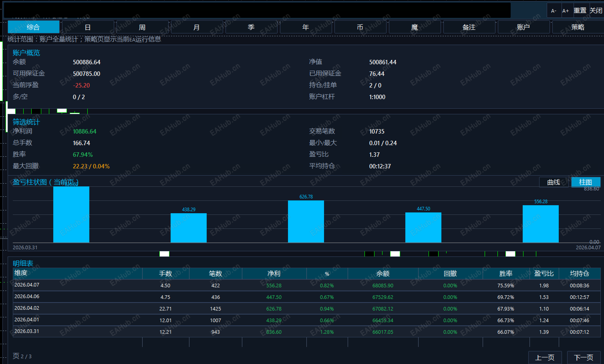Screen dimensions: 604x364
Task: Go to next page with 下一页
Action: click(x=584, y=357)
